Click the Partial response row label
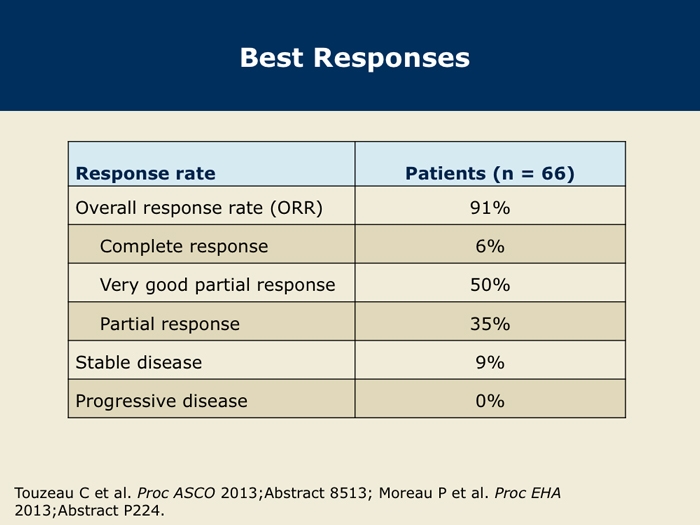This screenshot has width=700, height=525. click(x=170, y=324)
